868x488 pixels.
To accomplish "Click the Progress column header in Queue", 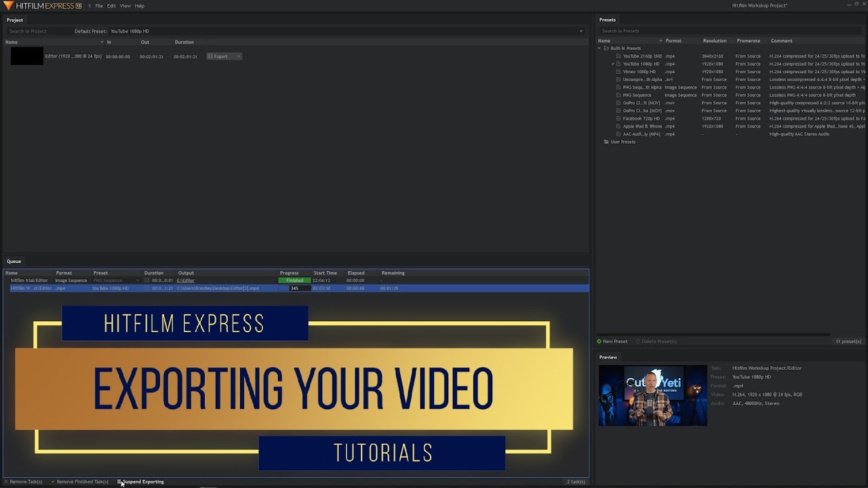I will 289,273.
